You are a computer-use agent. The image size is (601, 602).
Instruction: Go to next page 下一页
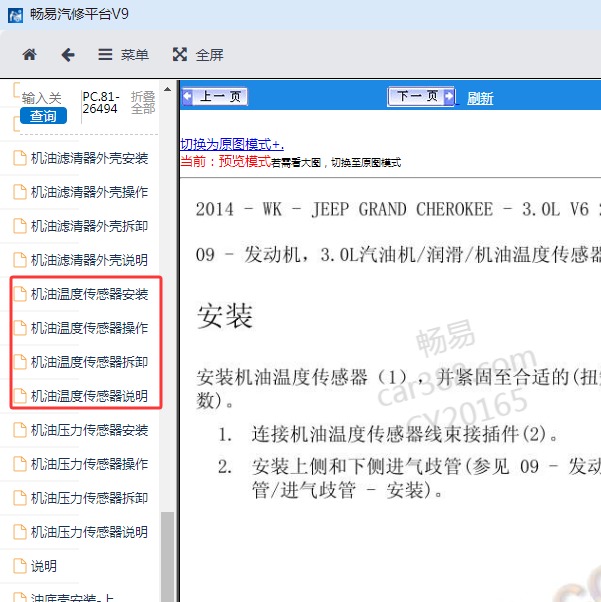(x=421, y=96)
